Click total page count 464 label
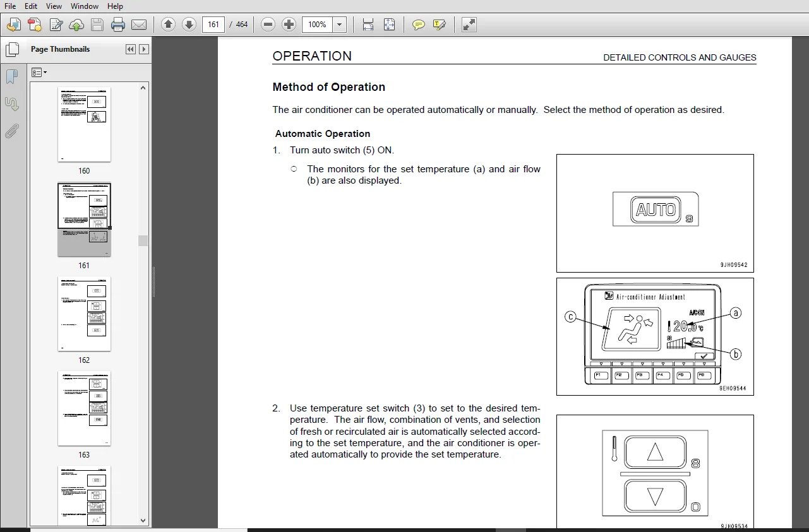The height and width of the screenshot is (532, 809). click(x=242, y=25)
